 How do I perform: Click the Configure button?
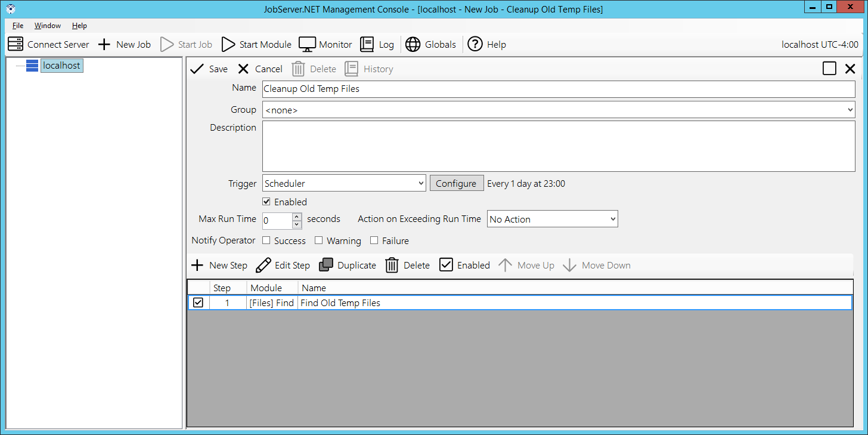pyautogui.click(x=456, y=183)
